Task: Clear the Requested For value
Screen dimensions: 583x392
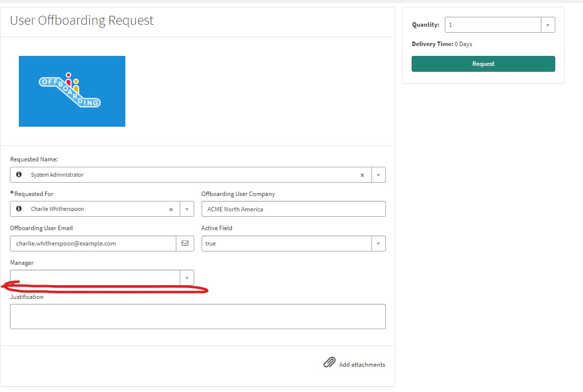Action: click(171, 209)
